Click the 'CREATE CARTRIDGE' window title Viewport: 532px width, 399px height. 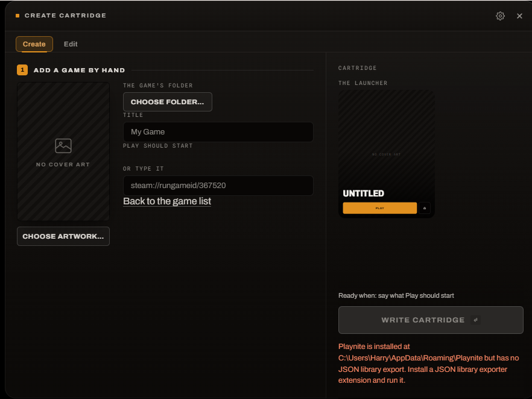[x=66, y=16]
